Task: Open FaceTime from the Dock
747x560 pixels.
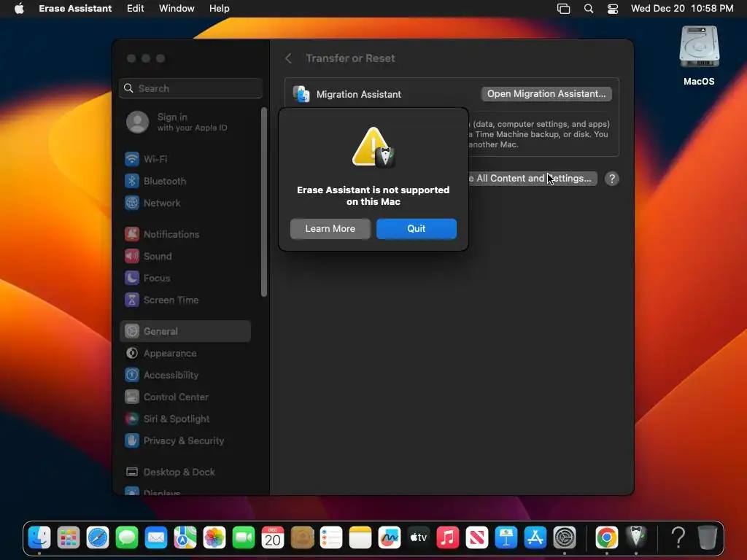Action: coord(244,538)
